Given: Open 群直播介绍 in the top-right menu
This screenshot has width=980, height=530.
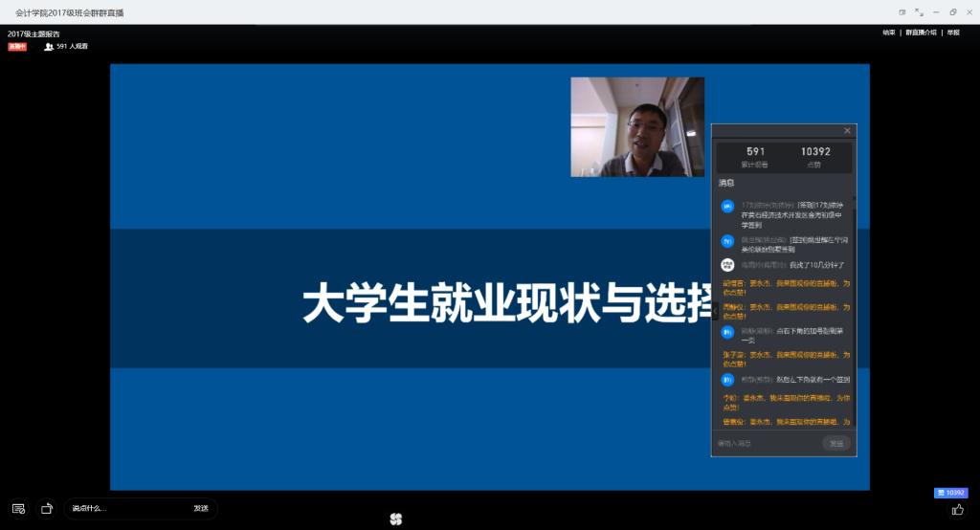Looking at the screenshot, I should [x=920, y=33].
